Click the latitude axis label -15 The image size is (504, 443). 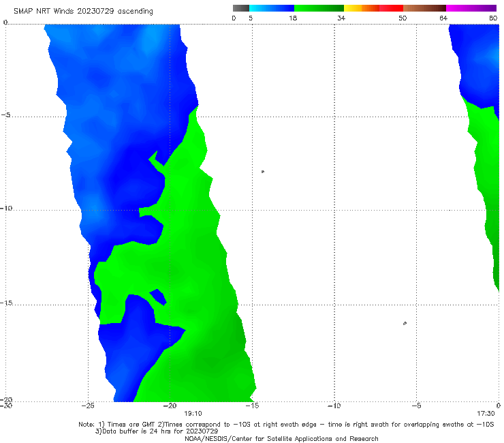[x=7, y=303]
